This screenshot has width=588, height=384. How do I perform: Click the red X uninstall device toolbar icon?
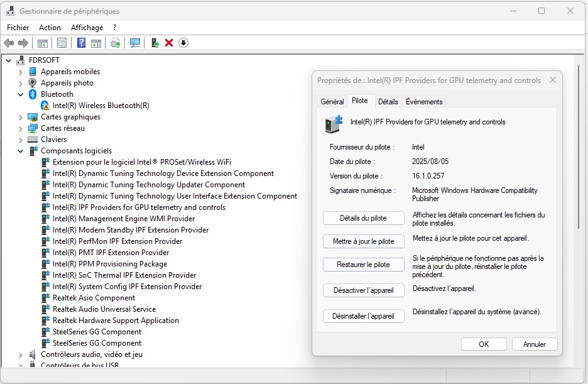pos(168,43)
